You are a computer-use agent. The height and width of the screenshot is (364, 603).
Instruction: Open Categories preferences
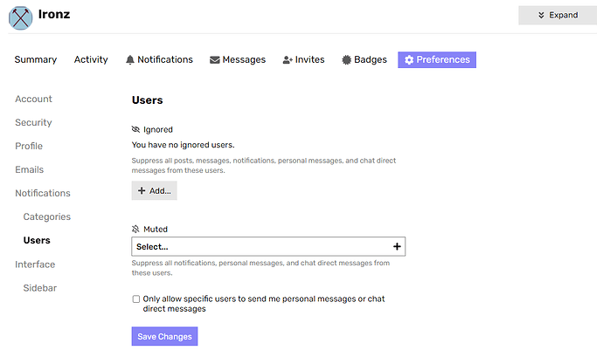point(47,217)
